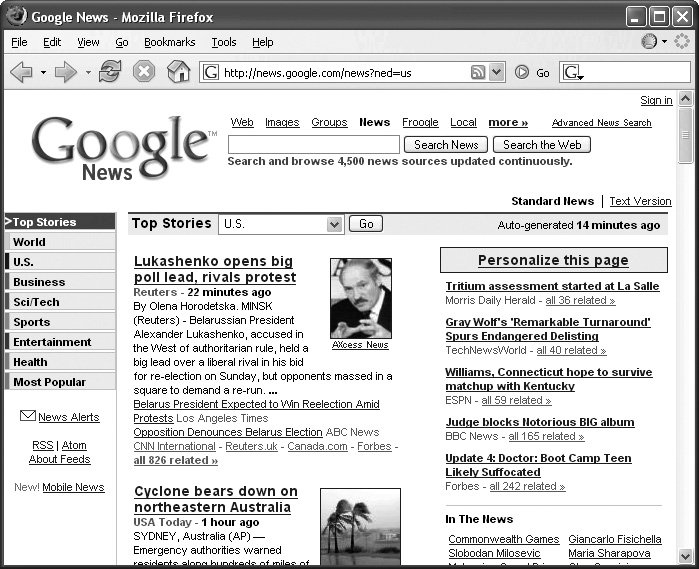Open the Top Stories edition dropdown
The width and height of the screenshot is (699, 569).
click(x=334, y=224)
